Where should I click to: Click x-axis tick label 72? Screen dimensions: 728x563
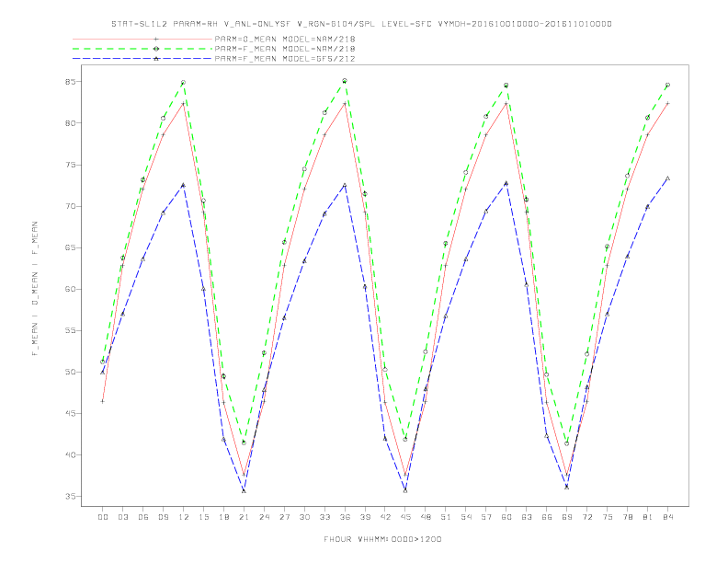pos(586,517)
